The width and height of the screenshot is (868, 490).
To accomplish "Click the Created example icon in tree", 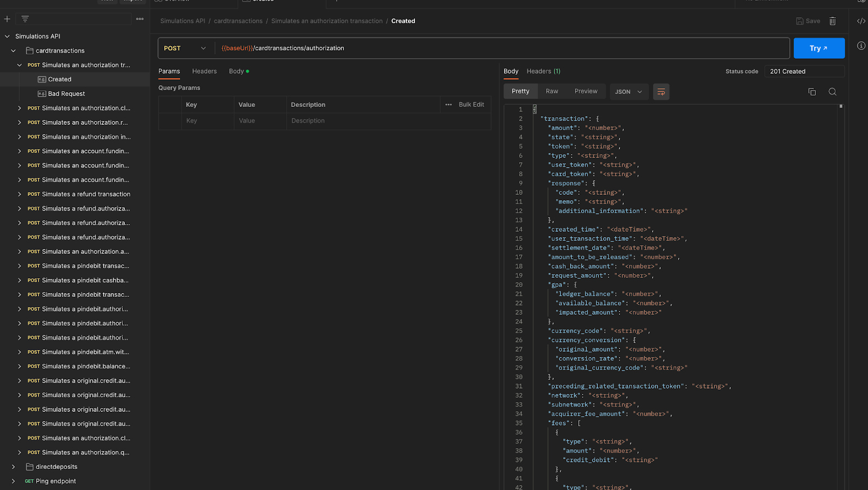I will (42, 79).
